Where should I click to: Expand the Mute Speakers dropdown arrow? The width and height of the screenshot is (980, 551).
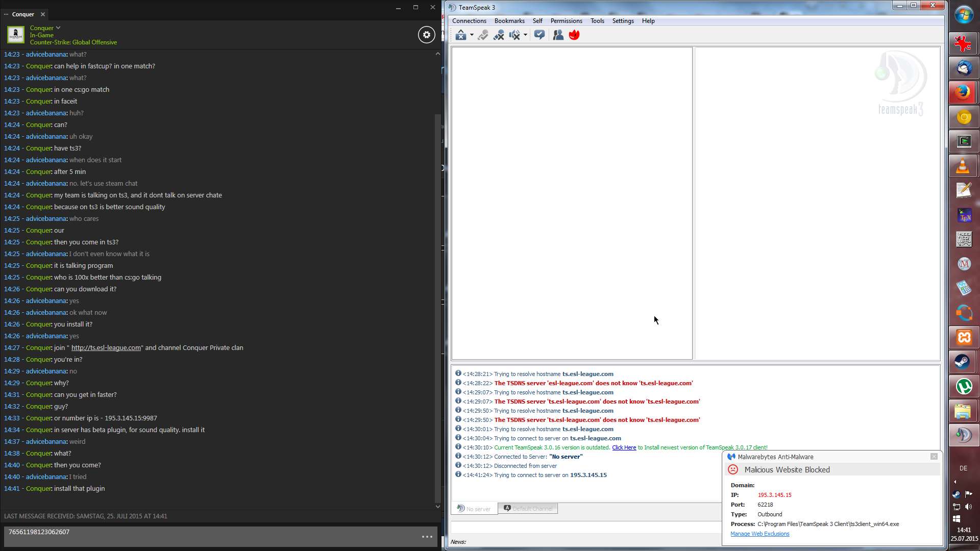(x=525, y=35)
